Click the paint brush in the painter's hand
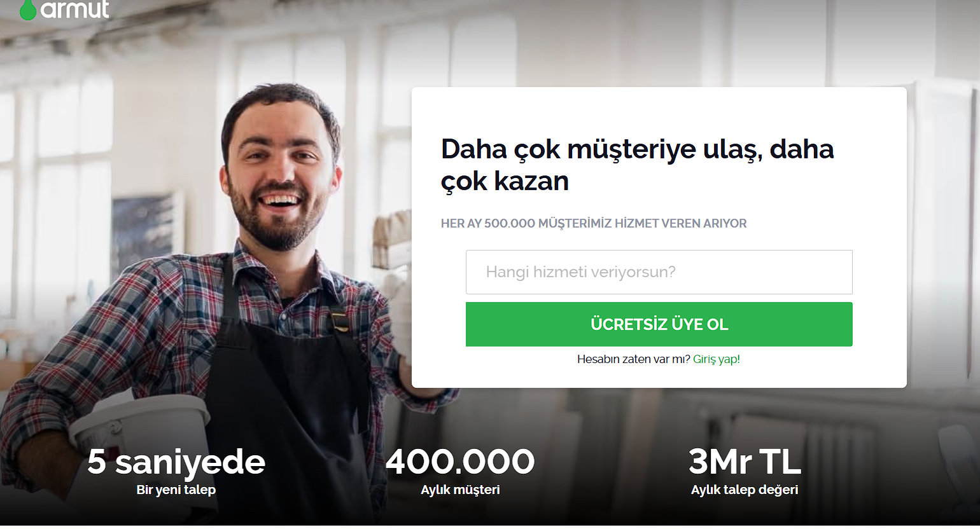 point(390,240)
